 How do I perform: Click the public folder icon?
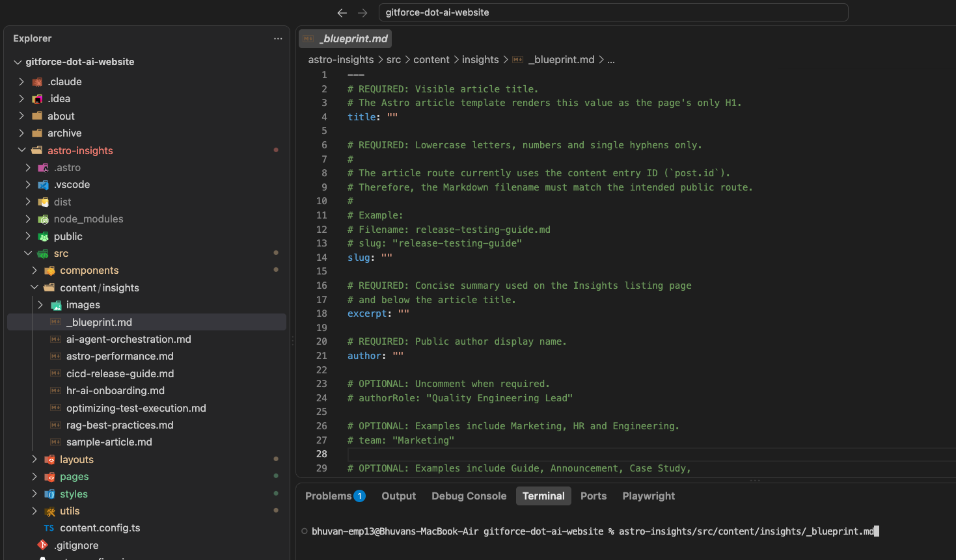[x=44, y=236]
